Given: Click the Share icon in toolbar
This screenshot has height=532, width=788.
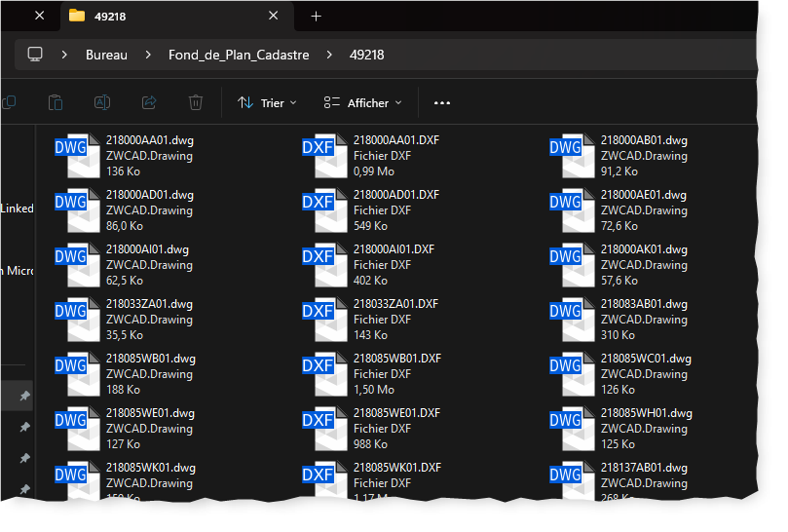Looking at the screenshot, I should click(149, 102).
